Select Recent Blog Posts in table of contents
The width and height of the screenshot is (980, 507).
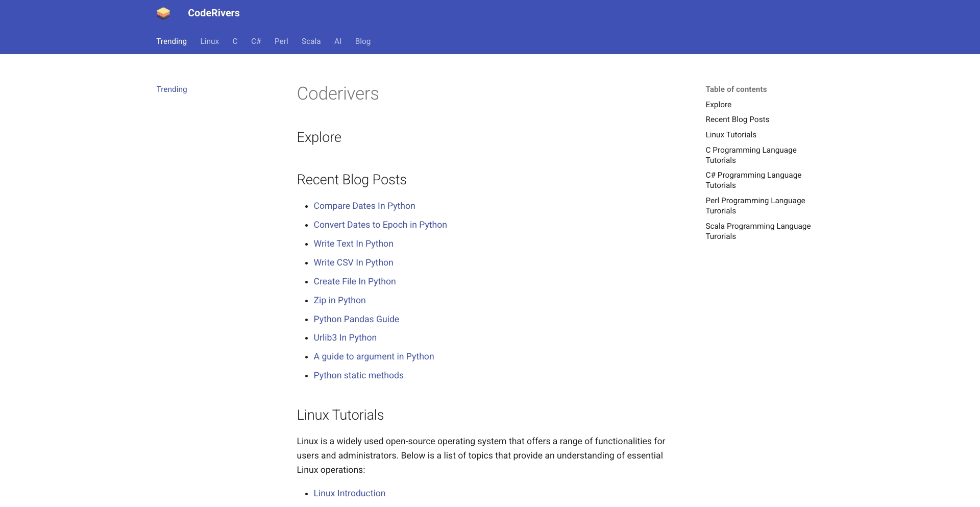[x=737, y=119]
